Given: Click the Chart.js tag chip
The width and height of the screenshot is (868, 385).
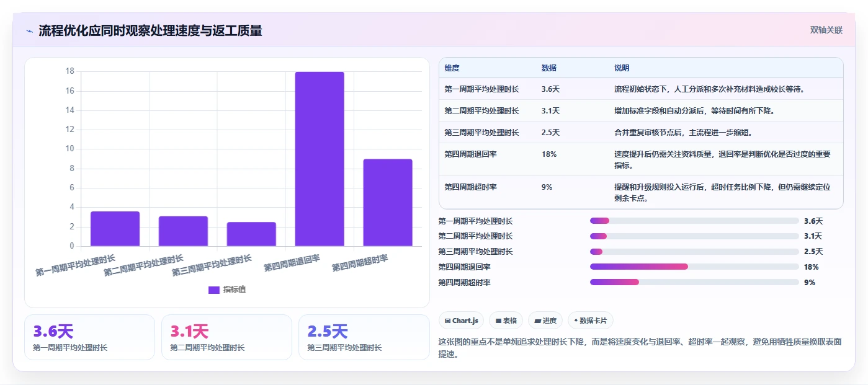Looking at the screenshot, I should (x=462, y=321).
